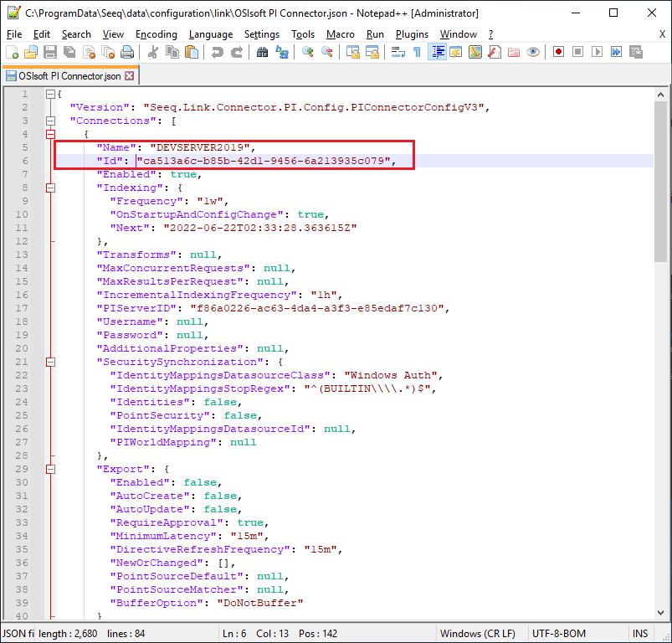Collapse the Indexing block fold marker
The height and width of the screenshot is (643, 672).
(x=50, y=188)
